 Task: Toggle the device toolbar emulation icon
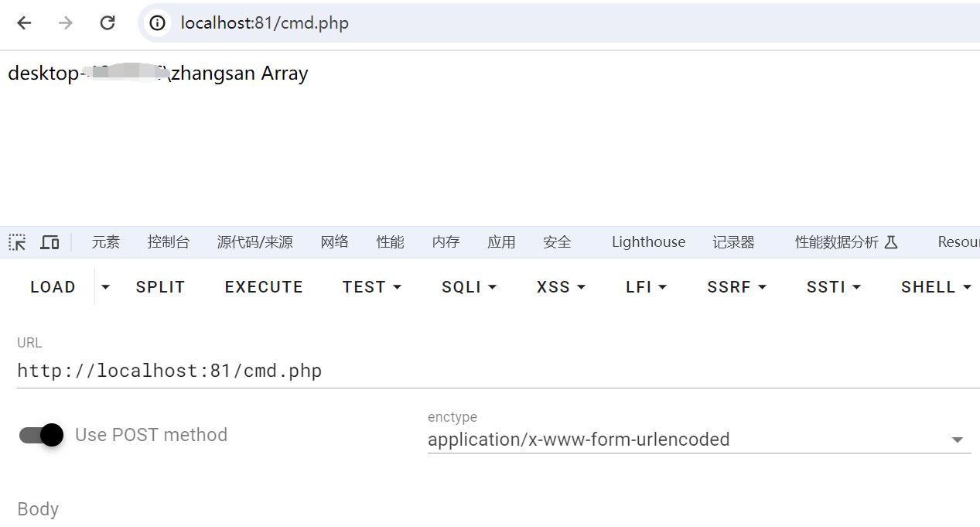50,242
